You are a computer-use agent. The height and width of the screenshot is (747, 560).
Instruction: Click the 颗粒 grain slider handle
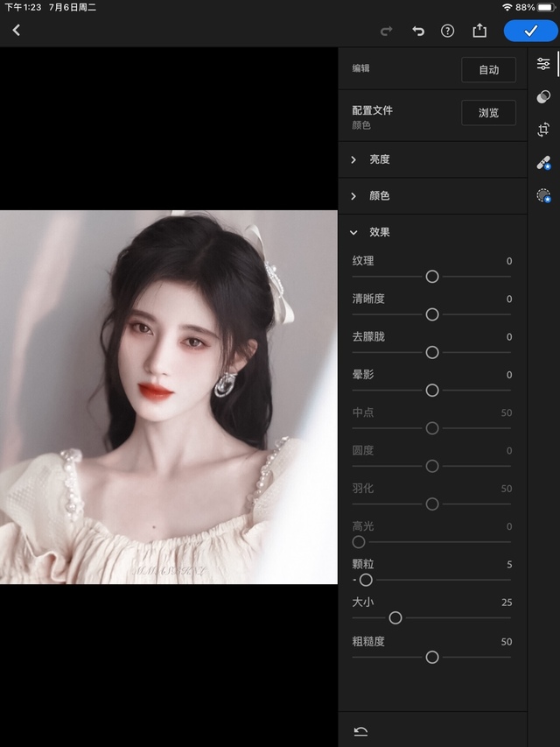[366, 580]
